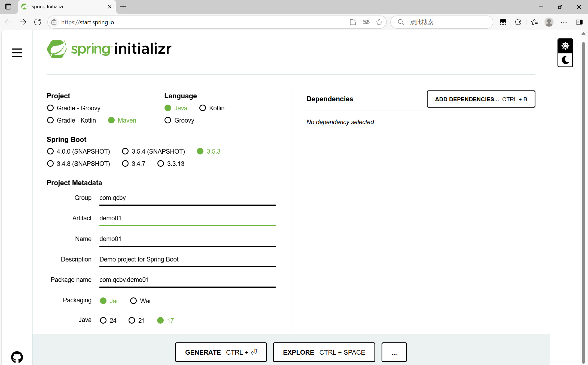The height and width of the screenshot is (365, 588).
Task: Click the Artifact input field
Action: tap(187, 218)
